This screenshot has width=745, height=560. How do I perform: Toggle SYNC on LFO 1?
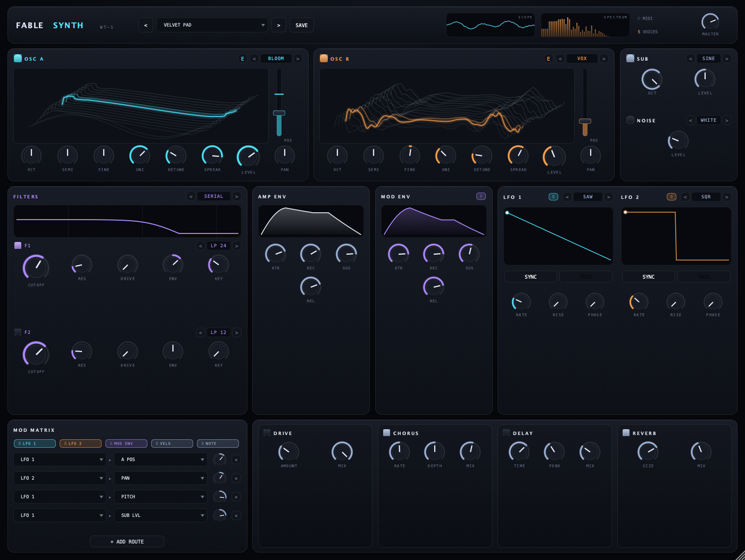531,277
